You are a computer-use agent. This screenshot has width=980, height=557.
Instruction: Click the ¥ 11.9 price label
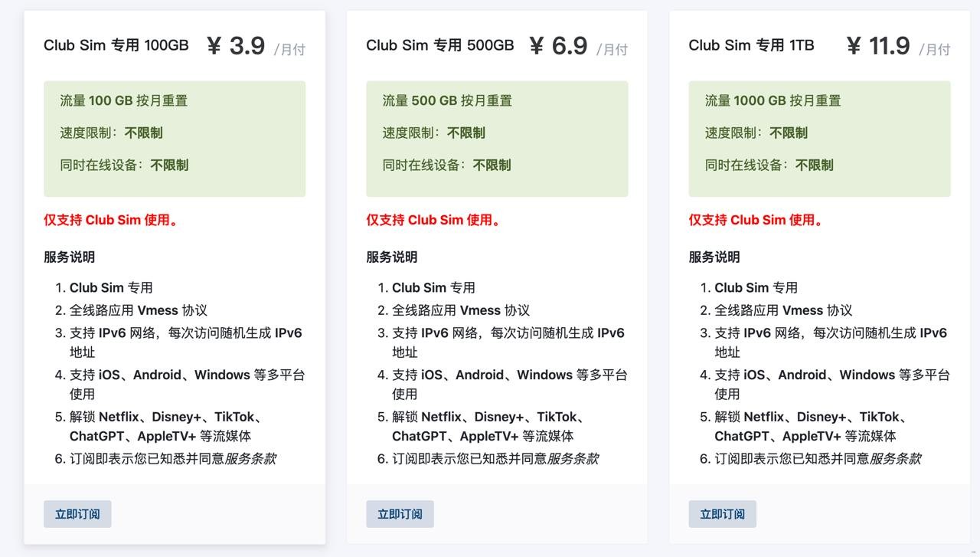point(878,46)
